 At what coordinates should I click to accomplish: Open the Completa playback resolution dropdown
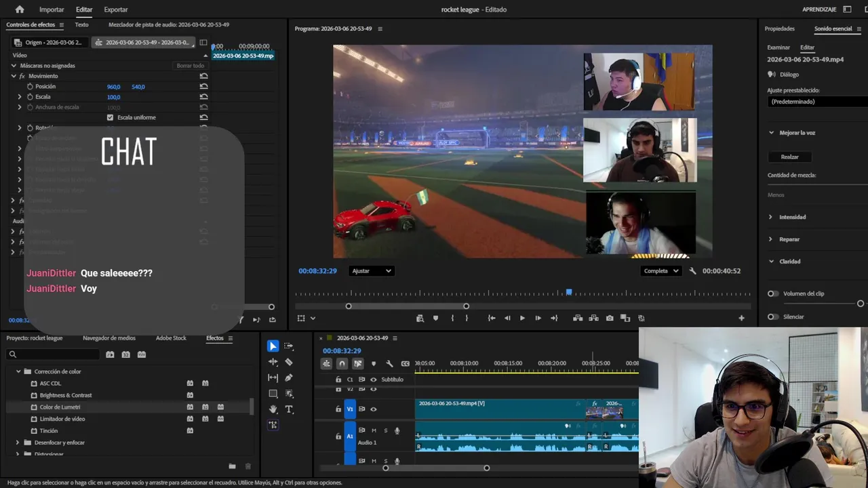pyautogui.click(x=661, y=271)
